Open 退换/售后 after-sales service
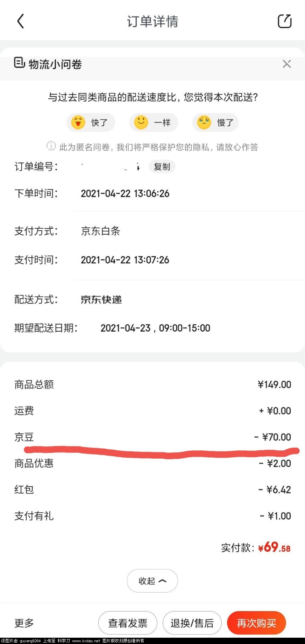This screenshot has height=644, width=305. click(x=192, y=623)
